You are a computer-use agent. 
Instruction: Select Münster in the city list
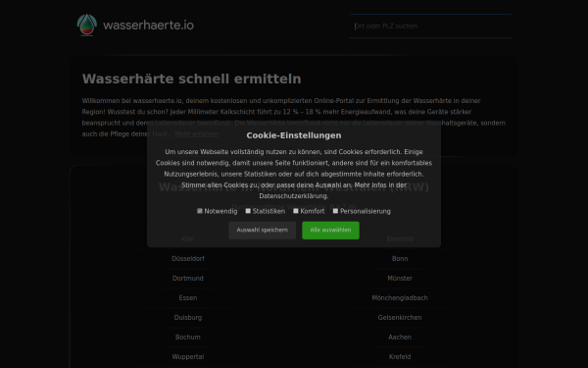point(400,279)
